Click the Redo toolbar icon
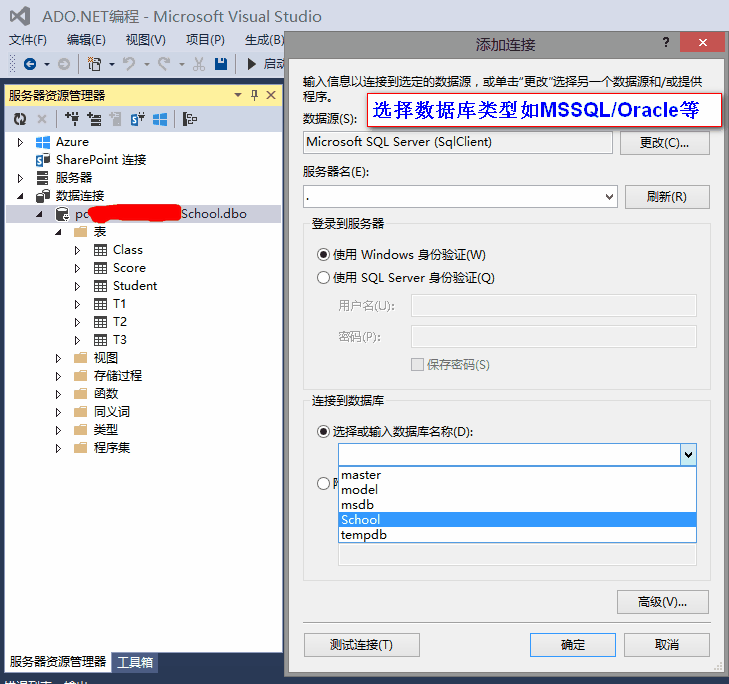 point(164,64)
